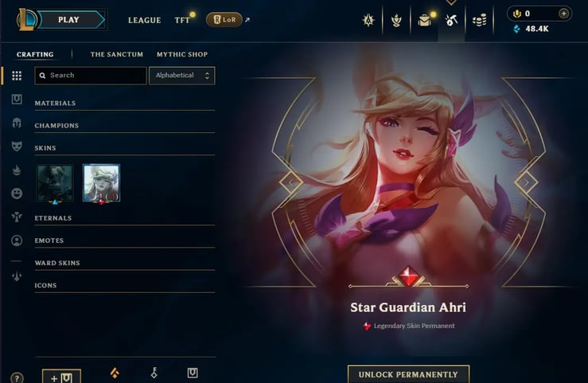Open the Loot hammer icon tab
588x383 pixels.
tap(451, 20)
